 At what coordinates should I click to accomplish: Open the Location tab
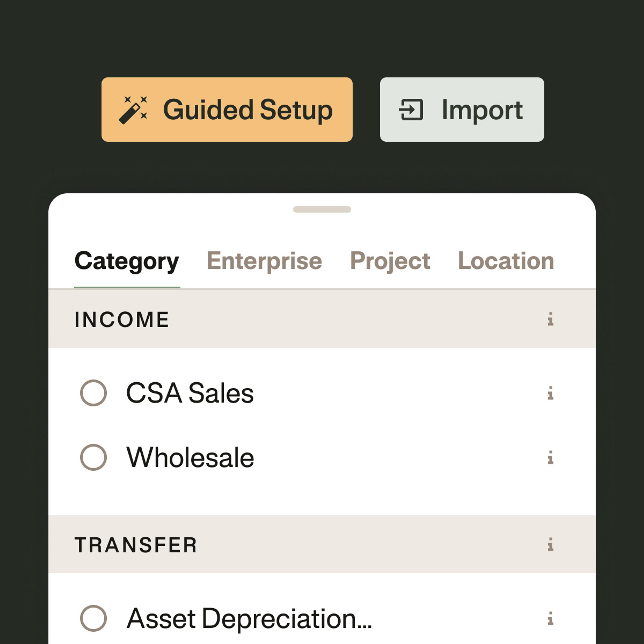click(x=506, y=261)
